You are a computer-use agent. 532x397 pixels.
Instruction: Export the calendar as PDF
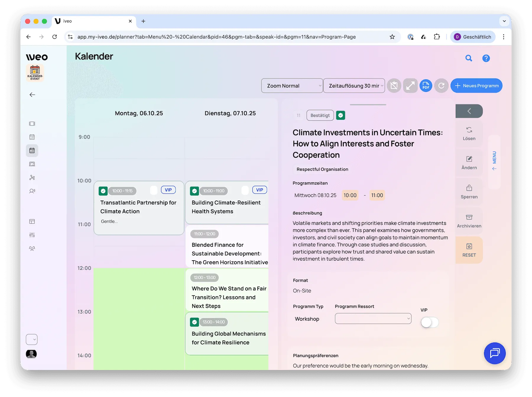pos(426,85)
